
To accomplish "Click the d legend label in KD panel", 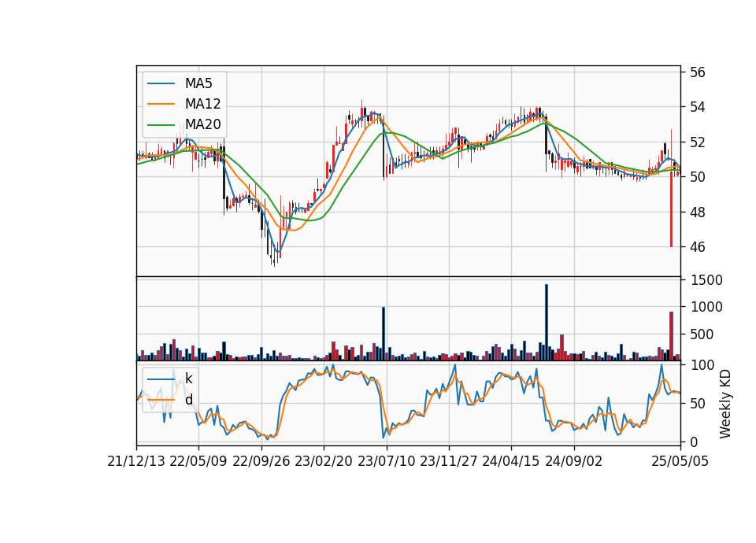I will [189, 400].
